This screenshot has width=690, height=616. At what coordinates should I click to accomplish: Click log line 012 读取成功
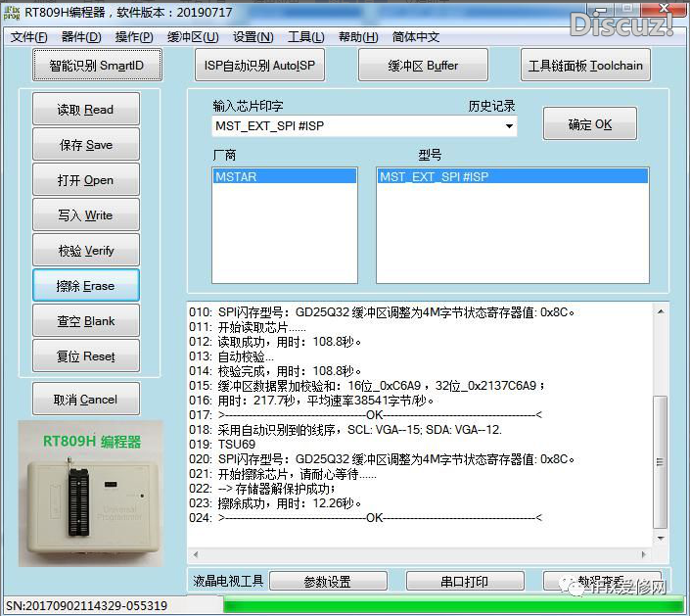coord(275,342)
